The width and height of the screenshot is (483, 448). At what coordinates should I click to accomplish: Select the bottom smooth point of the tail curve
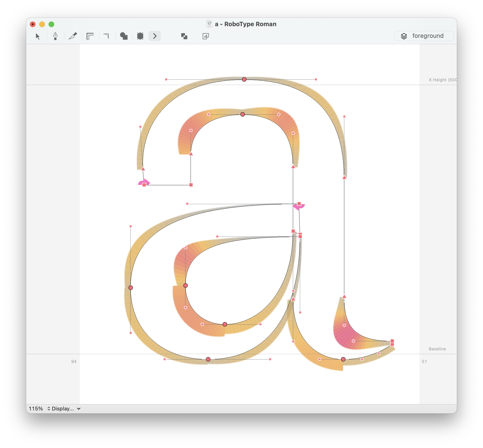pyautogui.click(x=343, y=359)
